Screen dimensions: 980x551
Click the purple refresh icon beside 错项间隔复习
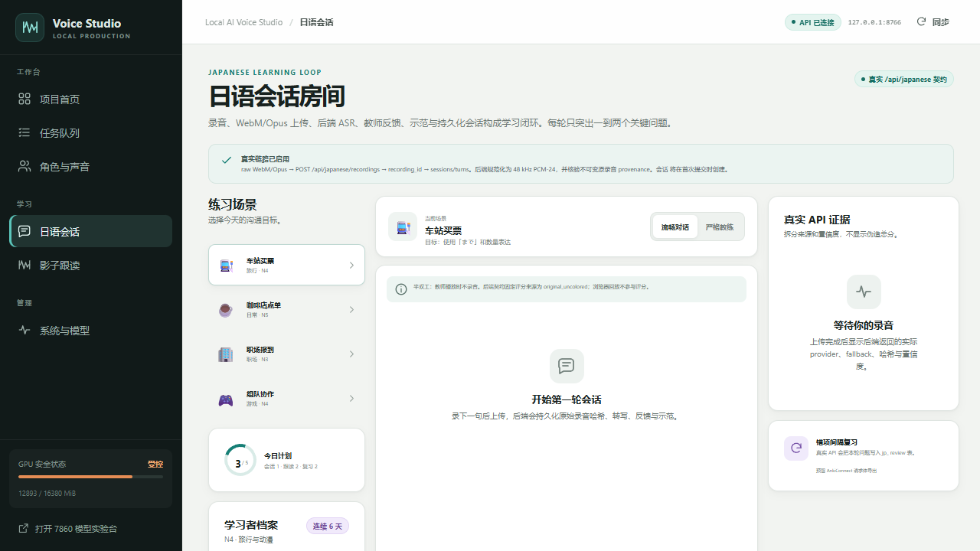pos(796,448)
